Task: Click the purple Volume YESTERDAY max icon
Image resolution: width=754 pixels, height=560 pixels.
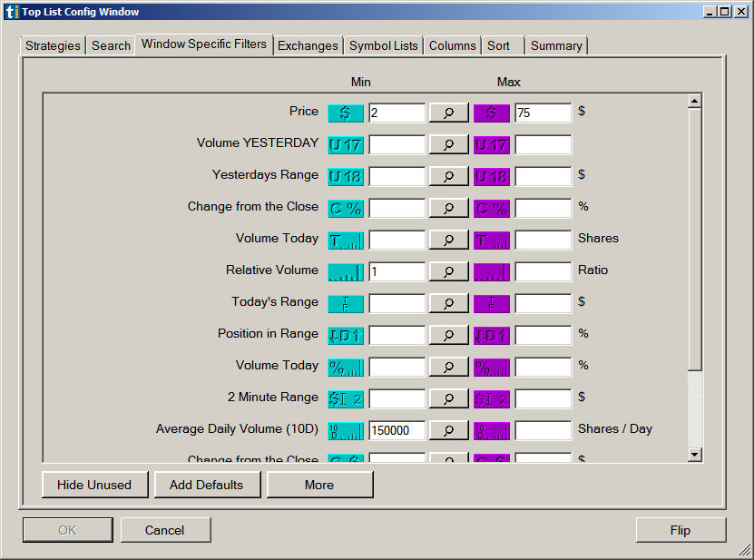Action: coord(492,145)
